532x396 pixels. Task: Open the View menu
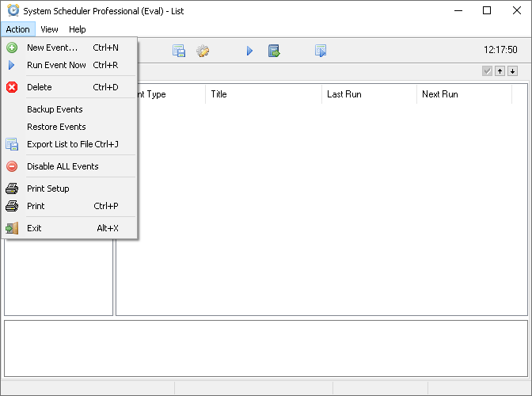coord(50,29)
